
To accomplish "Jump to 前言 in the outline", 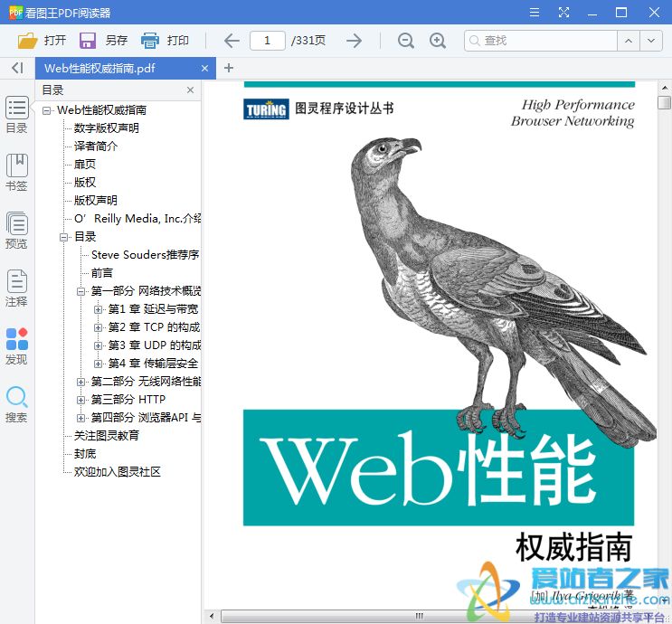I will (x=102, y=272).
